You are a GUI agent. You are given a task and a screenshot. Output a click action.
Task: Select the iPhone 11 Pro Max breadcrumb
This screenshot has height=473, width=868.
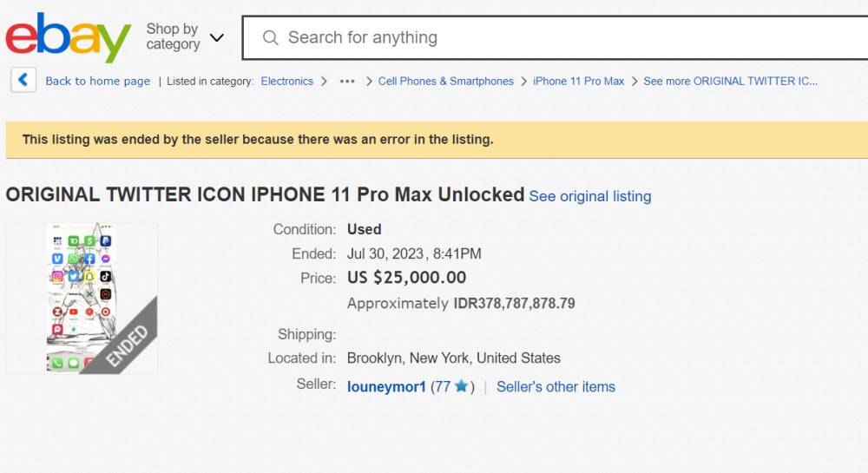tap(578, 82)
